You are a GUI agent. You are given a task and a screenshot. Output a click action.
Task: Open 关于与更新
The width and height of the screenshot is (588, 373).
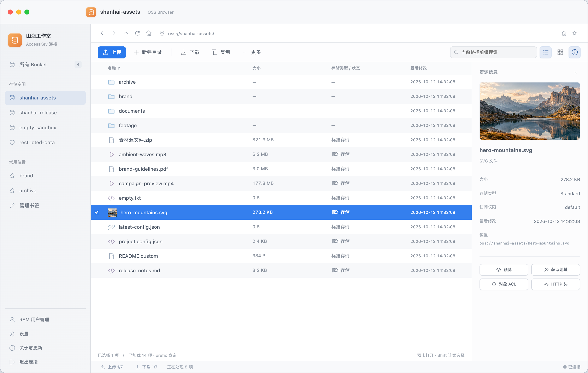tap(45, 348)
